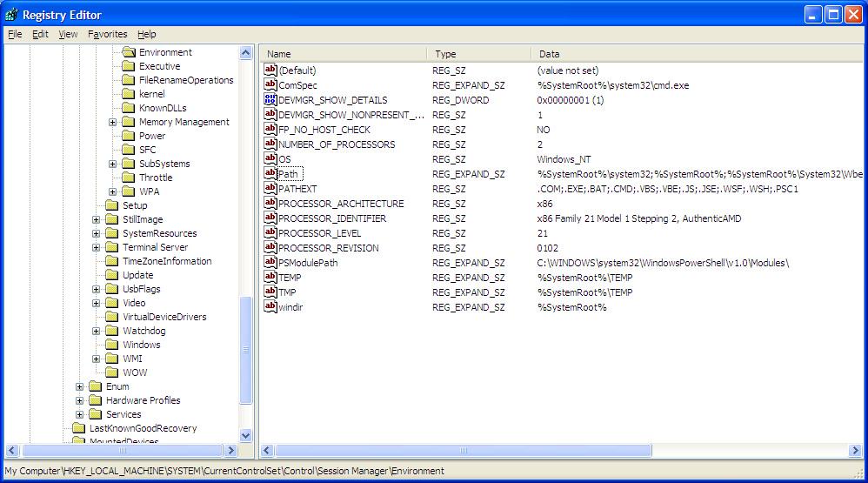Click the windir string value icon
The image size is (868, 483).
[270, 307]
